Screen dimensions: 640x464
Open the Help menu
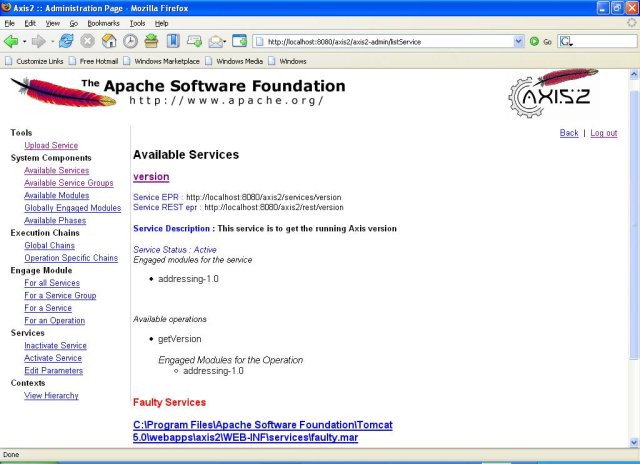[x=162, y=23]
